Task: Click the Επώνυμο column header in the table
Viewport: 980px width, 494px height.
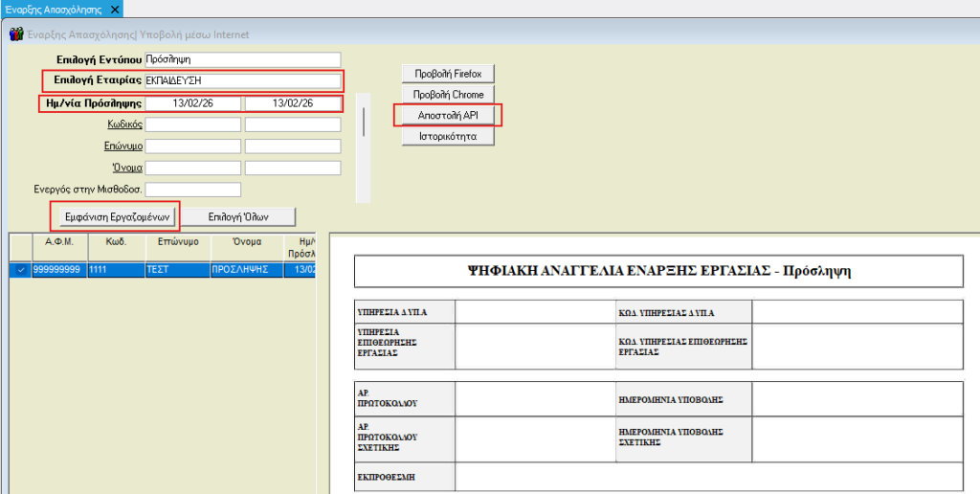Action: pos(171,242)
